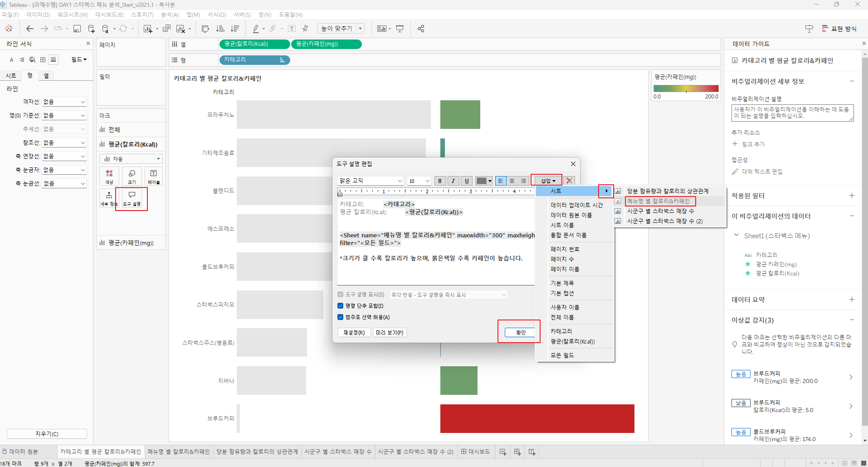Align tooltip text right

pos(523,181)
